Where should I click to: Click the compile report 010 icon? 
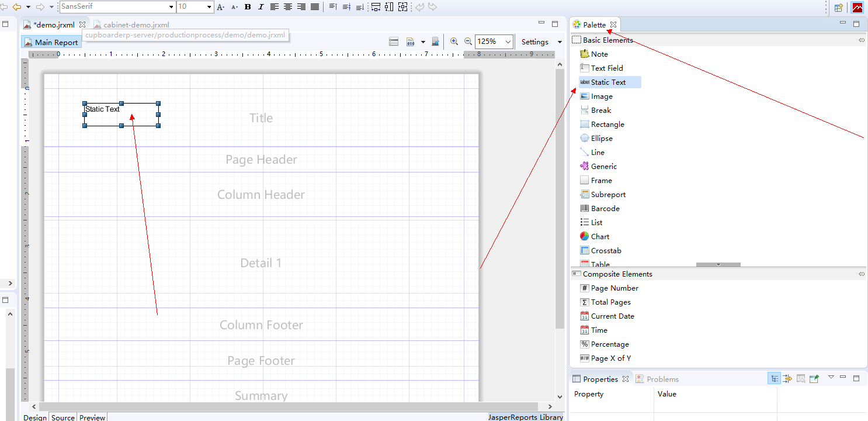[x=410, y=42]
